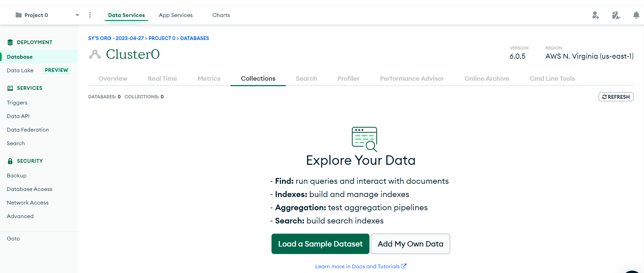The height and width of the screenshot is (273, 644).
Task: Refresh the collections list
Action: (x=616, y=97)
